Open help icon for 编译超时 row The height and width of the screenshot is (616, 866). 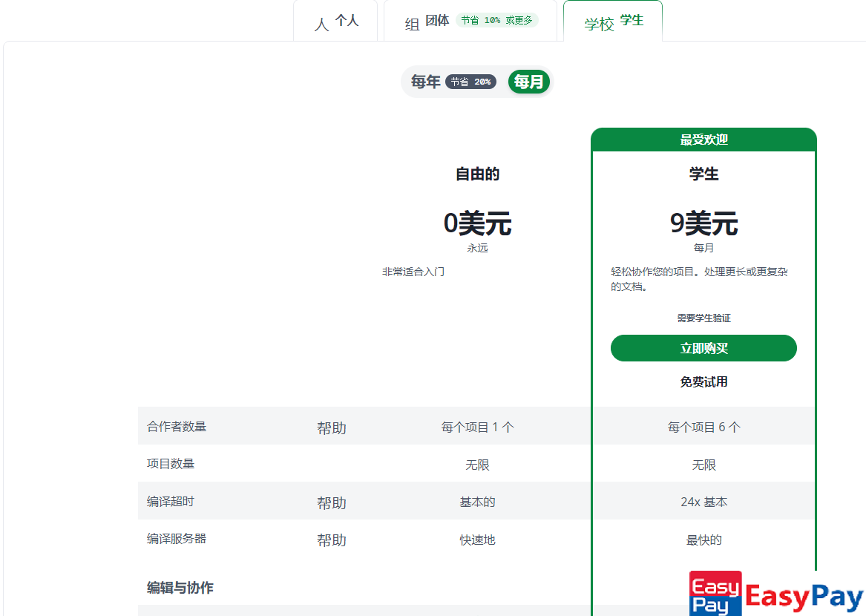click(332, 503)
